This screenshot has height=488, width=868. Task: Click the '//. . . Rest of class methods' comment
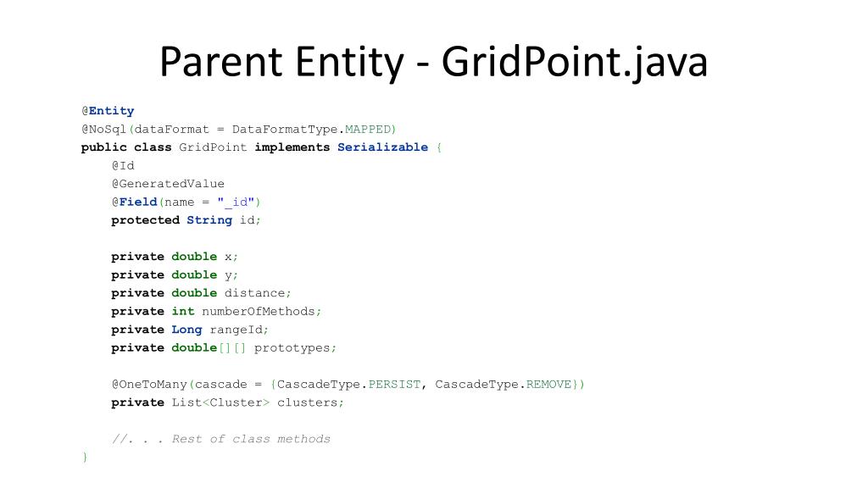pyautogui.click(x=221, y=439)
